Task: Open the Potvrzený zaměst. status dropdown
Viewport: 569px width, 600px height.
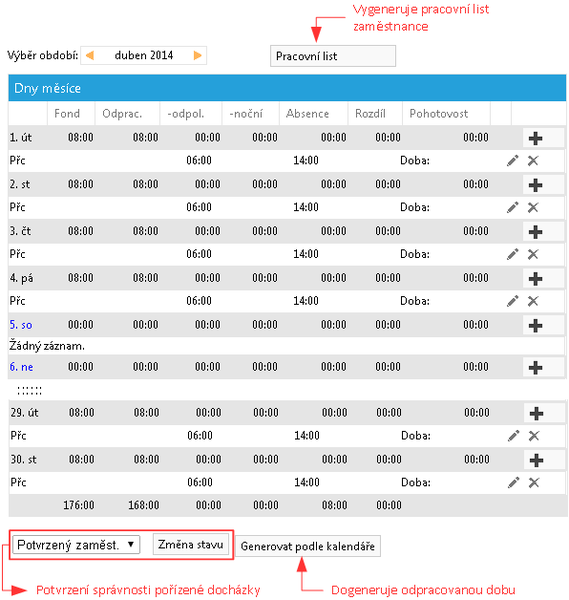Action: click(76, 545)
